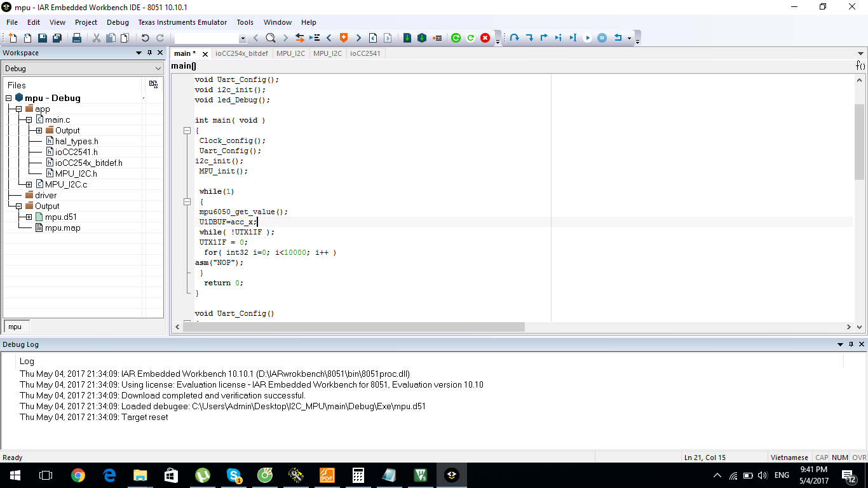Click the white-circle Reset icon
Viewport: 868px width, 488px height.
point(471,38)
